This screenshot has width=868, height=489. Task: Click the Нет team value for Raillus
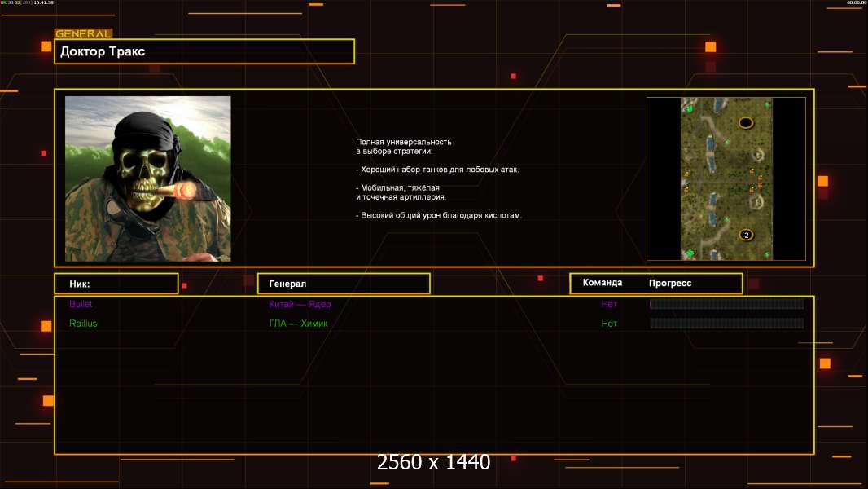coord(609,324)
